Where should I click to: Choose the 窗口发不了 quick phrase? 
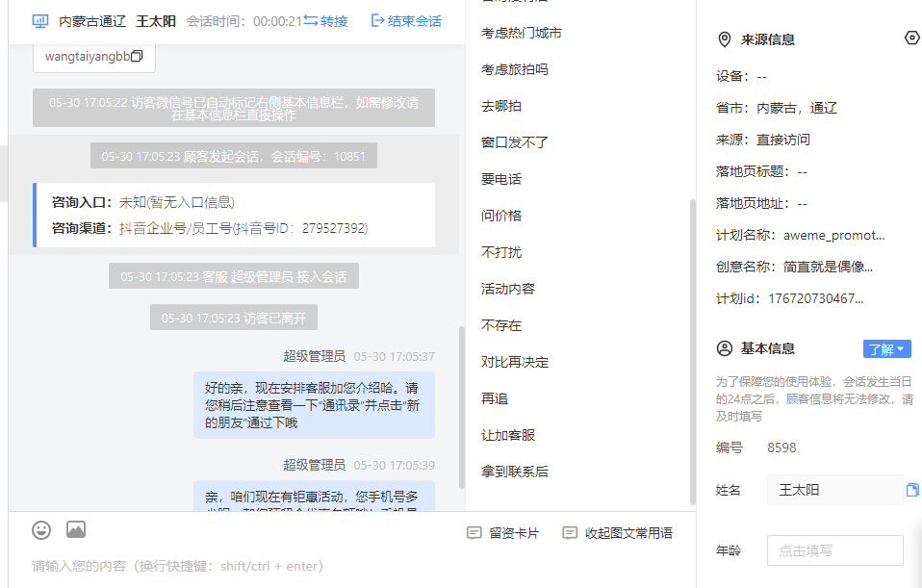(x=515, y=142)
